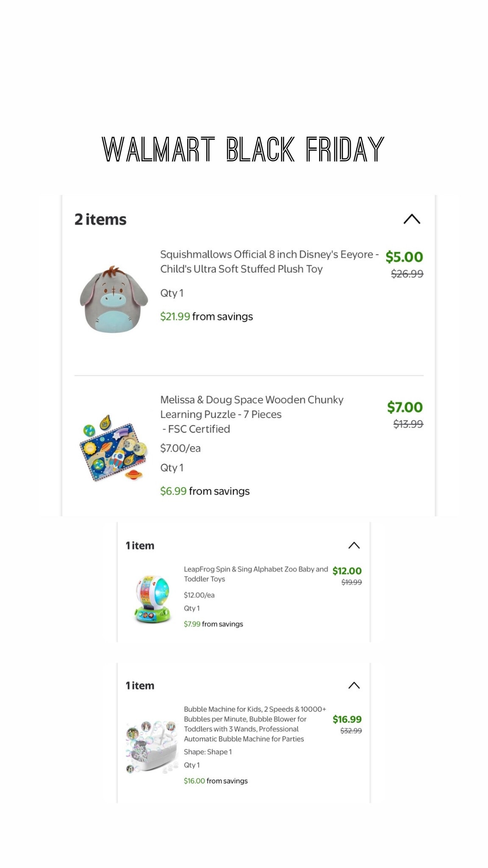Click the Walmart Black Friday heading
488x868 pixels.
pos(244,149)
